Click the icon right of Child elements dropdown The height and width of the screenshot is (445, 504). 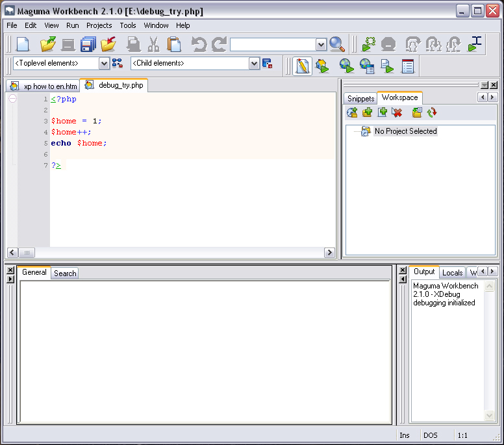tap(268, 64)
